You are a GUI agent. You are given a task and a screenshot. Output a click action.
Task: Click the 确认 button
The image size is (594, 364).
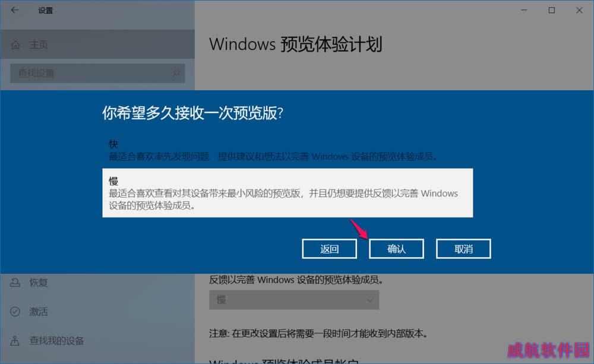click(396, 249)
